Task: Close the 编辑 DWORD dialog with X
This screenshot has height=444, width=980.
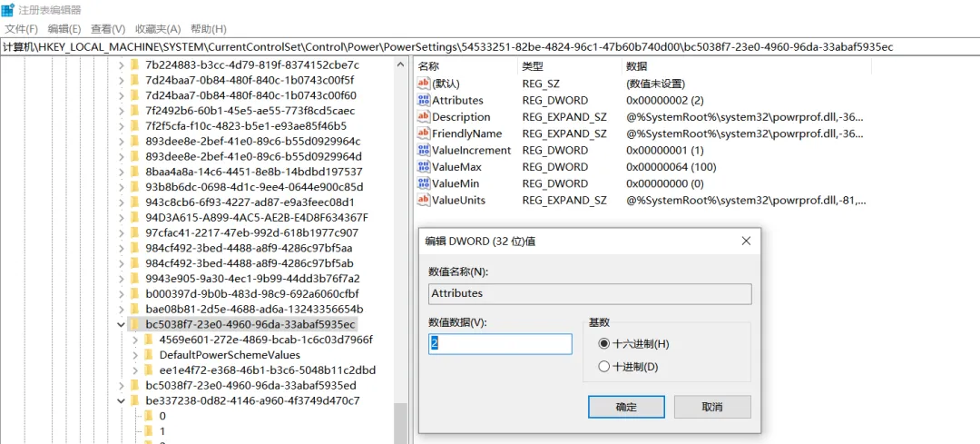Action: [x=745, y=241]
